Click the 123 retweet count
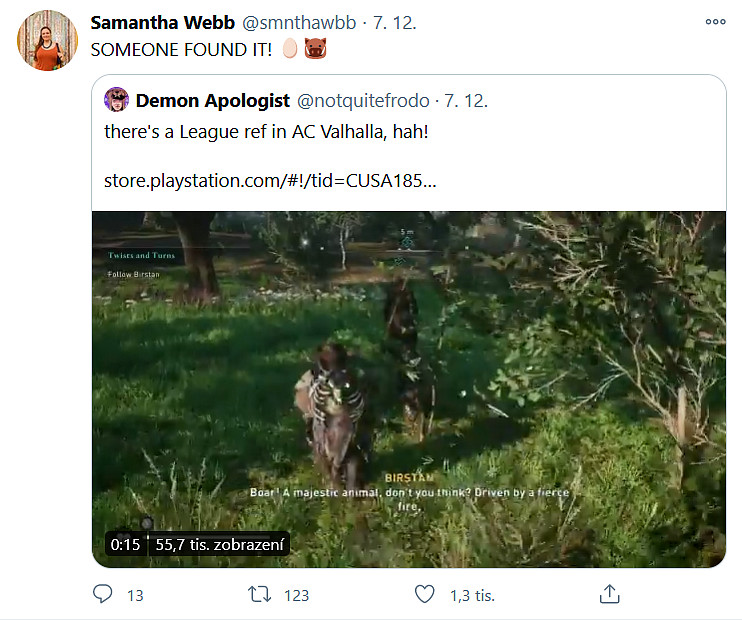 pos(296,595)
